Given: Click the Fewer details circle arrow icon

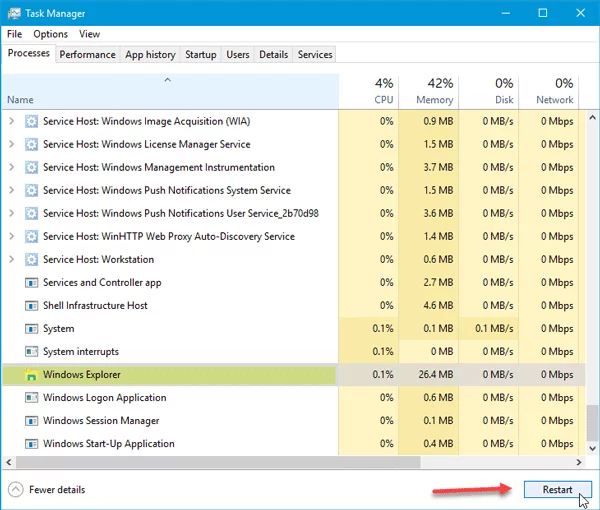Looking at the screenshot, I should [x=16, y=489].
